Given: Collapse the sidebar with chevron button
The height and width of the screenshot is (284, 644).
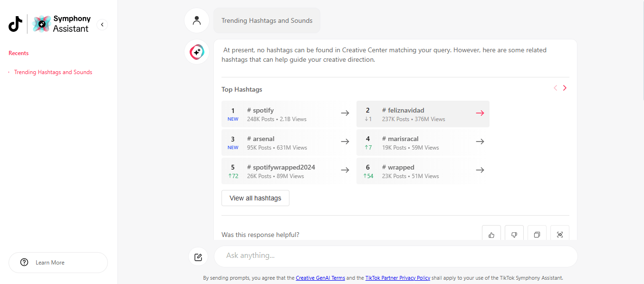Looking at the screenshot, I should [x=102, y=25].
